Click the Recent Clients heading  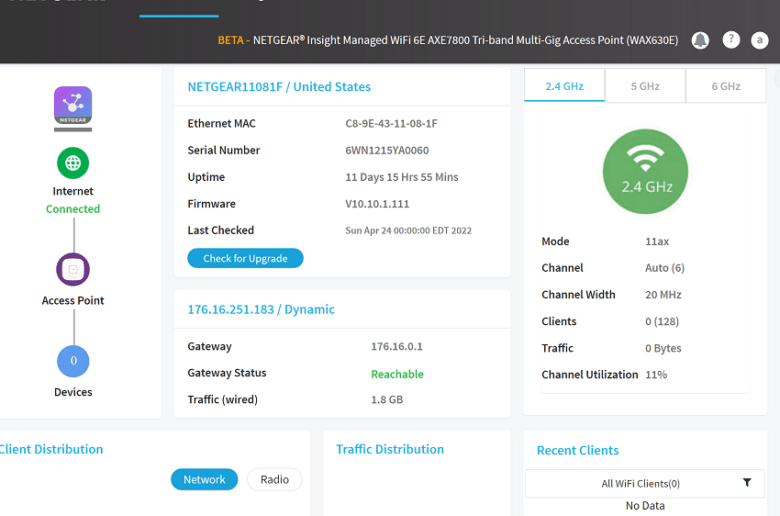tap(578, 450)
